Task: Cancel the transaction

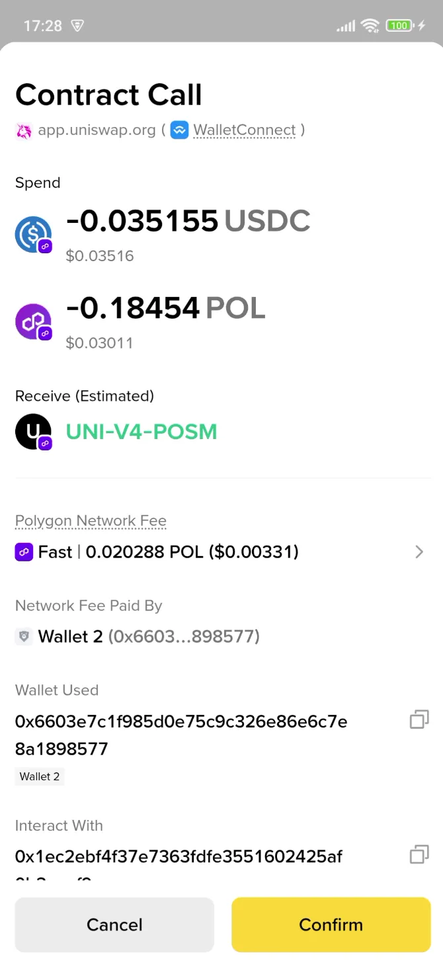Action: pos(114,924)
